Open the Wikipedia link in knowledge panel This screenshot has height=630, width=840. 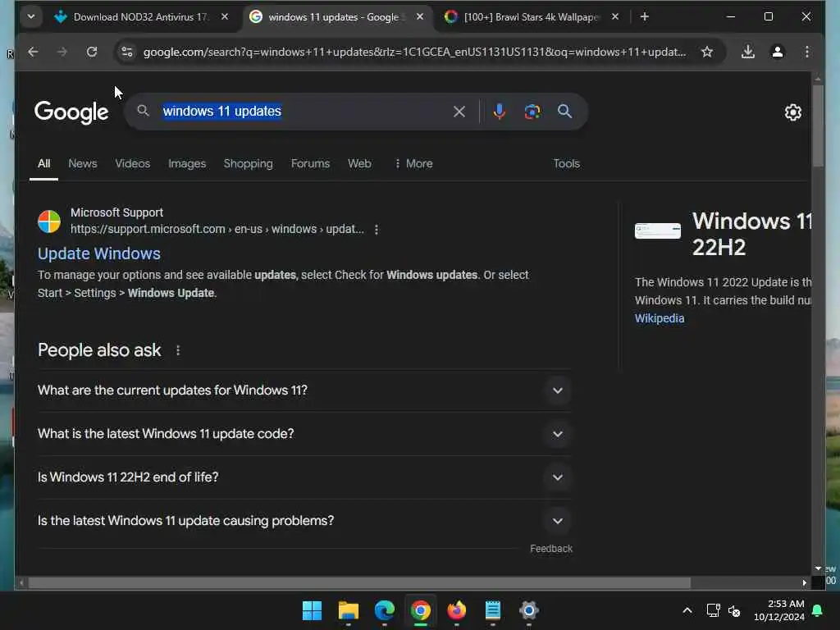[660, 318]
